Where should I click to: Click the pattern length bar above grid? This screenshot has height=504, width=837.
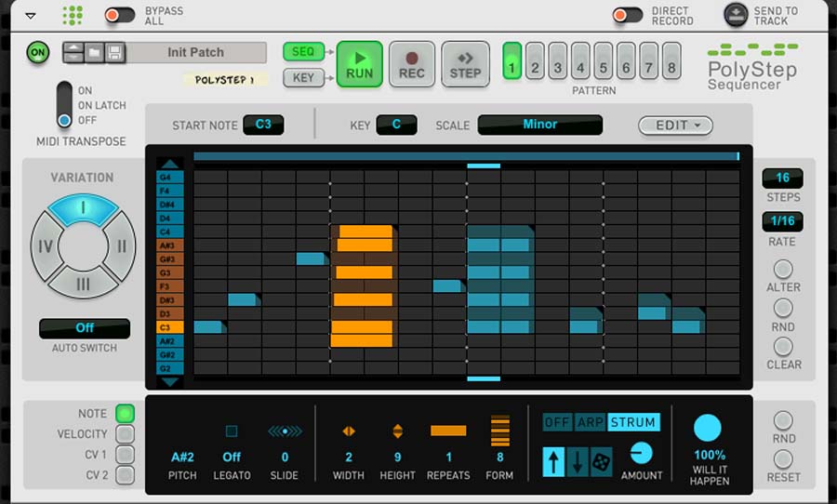tap(467, 156)
